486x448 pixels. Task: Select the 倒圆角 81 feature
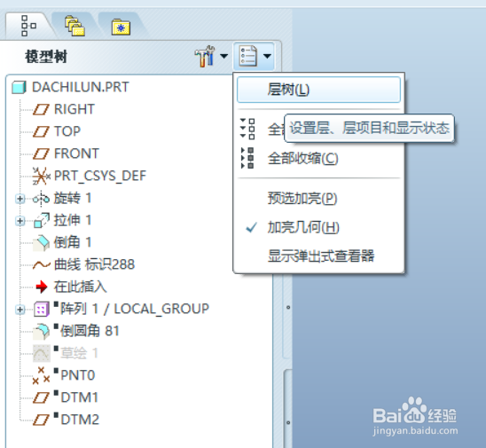pos(90,331)
